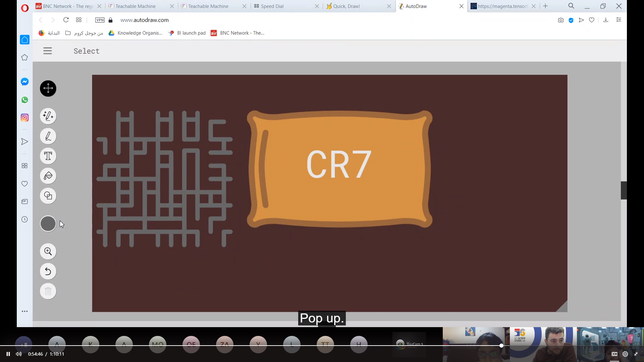The height and width of the screenshot is (362, 644).
Task: Open the Arabic البداية bookmark
Action: [49, 33]
